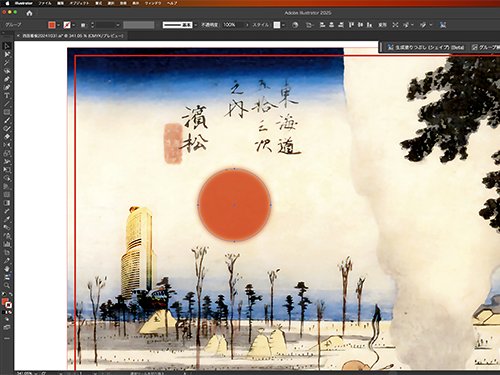Click stroke swatch in control bar

coord(67,25)
